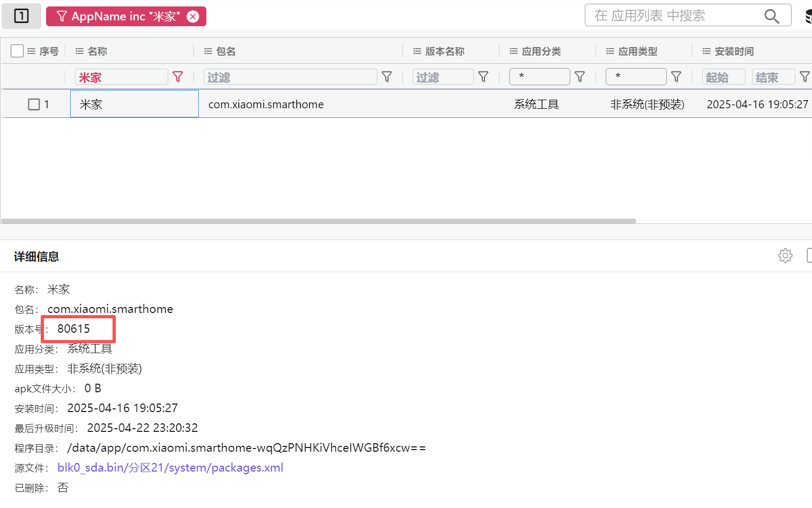This screenshot has width=812, height=508.
Task: Set the 结束 install time field
Action: pos(773,77)
